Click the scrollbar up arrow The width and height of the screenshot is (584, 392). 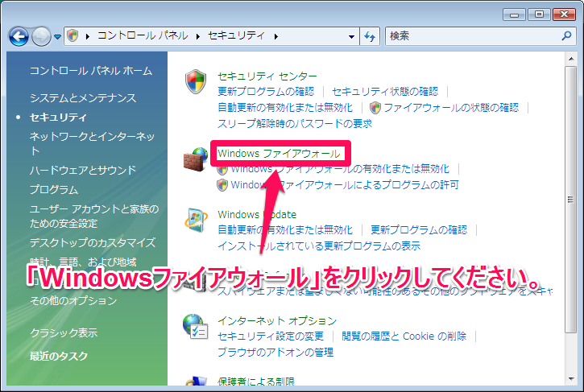[x=570, y=59]
